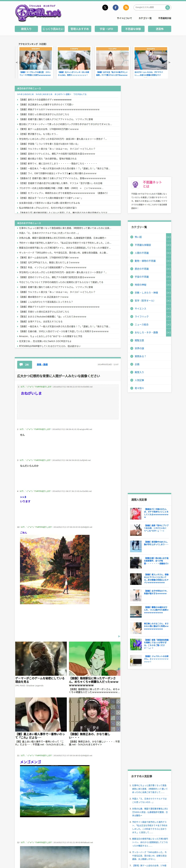Expand the 人間の不思議 category [+]

point(168,253)
